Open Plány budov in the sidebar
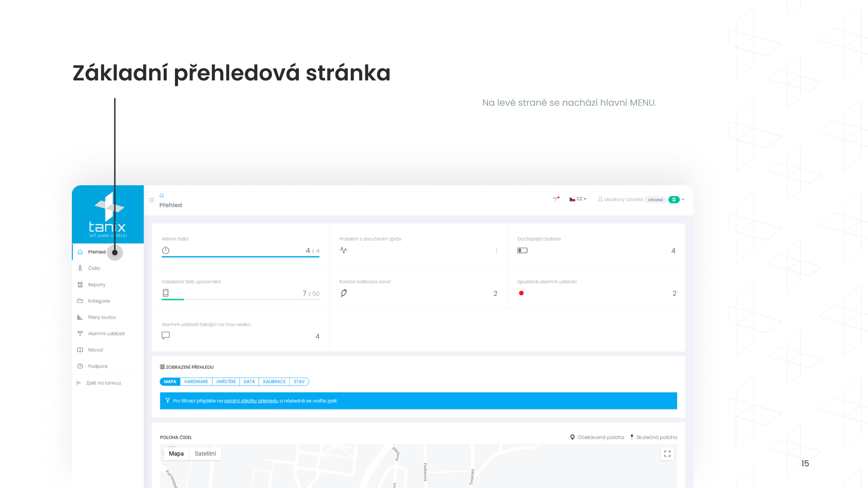 point(102,317)
